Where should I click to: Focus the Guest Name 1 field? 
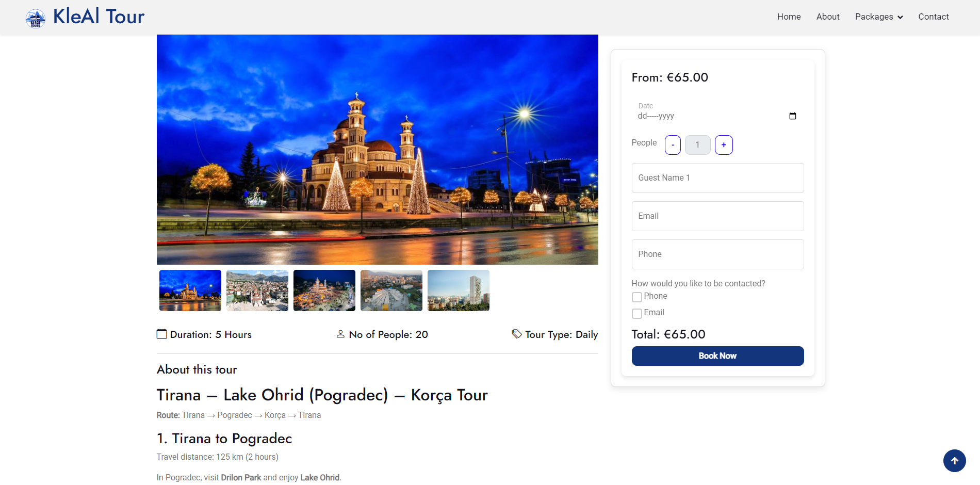pyautogui.click(x=717, y=178)
